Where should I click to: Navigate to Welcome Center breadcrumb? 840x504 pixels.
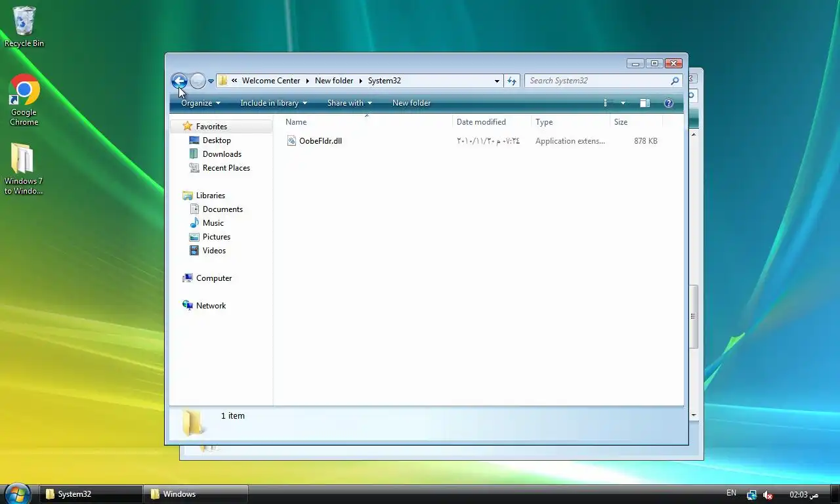pos(271,81)
